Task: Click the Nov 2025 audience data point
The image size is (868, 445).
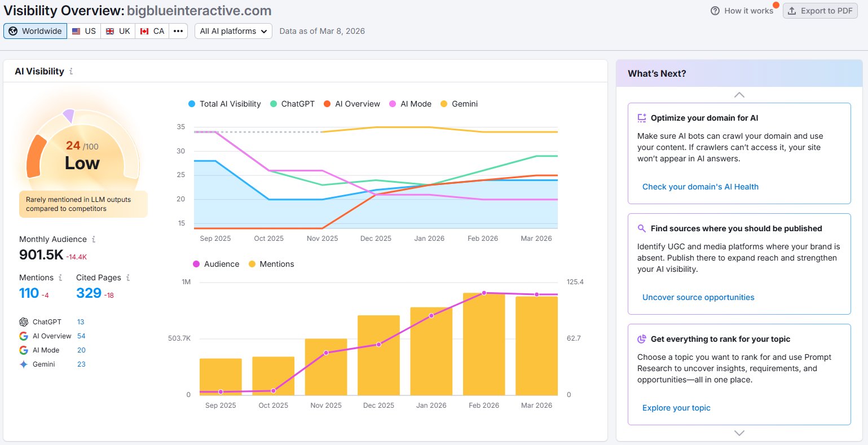Action: point(326,353)
